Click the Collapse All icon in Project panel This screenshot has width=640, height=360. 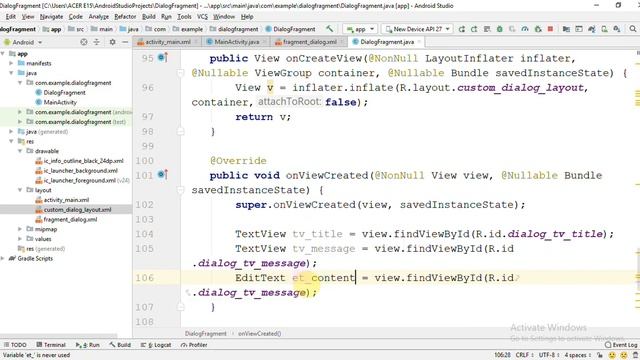pos(97,42)
